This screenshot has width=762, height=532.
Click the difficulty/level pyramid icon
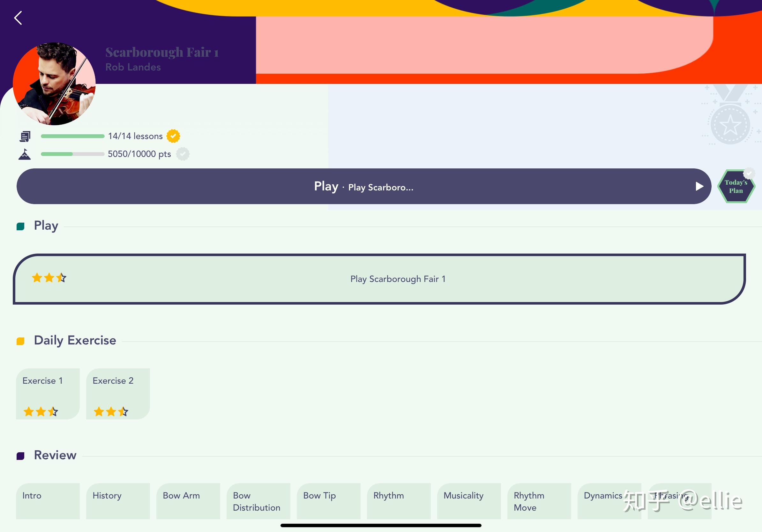26,153
